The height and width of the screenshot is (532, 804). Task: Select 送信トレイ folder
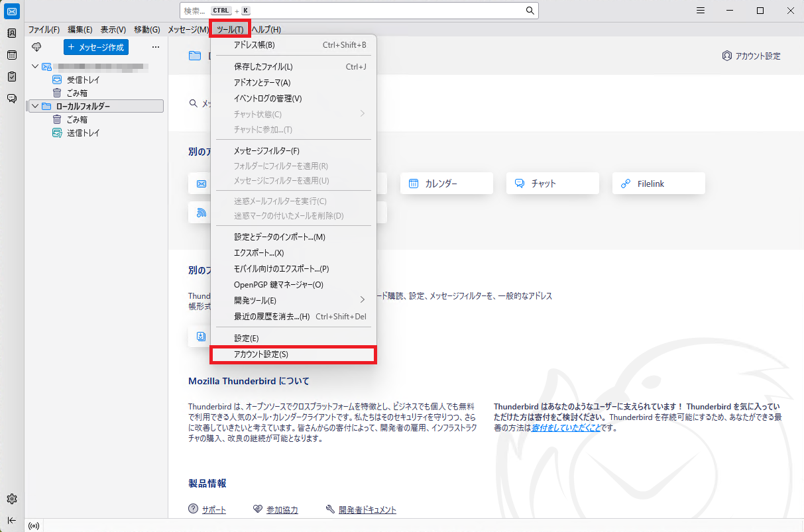pyautogui.click(x=83, y=133)
